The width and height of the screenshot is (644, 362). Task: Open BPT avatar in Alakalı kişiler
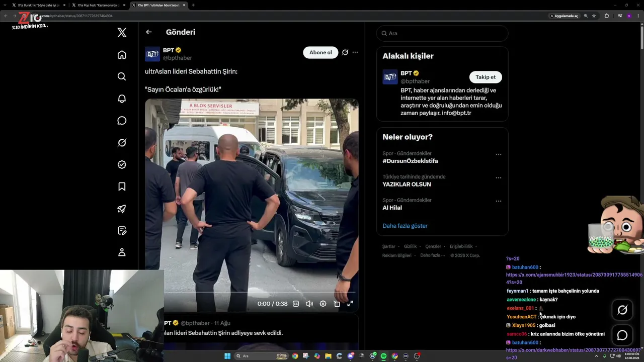(390, 77)
